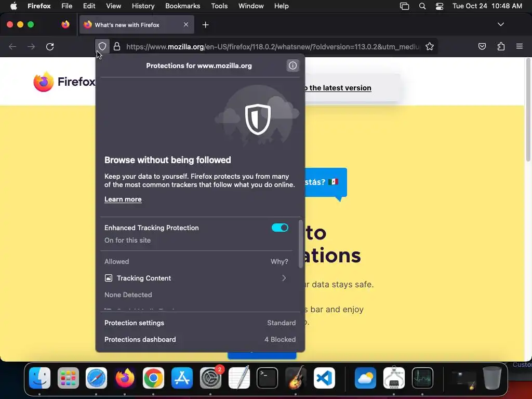Image resolution: width=532 pixels, height=399 pixels.
Task: Click the Why? link beside Allowed
Action: point(279,262)
